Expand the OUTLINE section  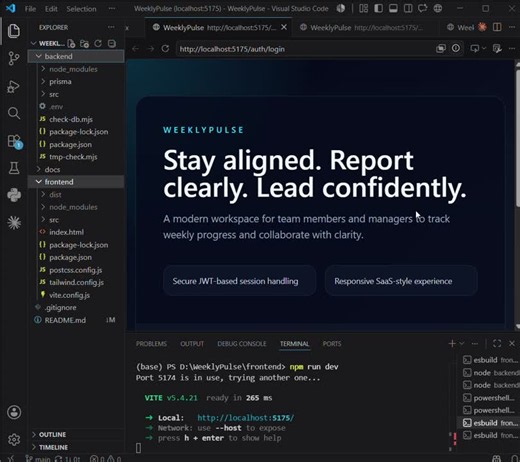76,435
